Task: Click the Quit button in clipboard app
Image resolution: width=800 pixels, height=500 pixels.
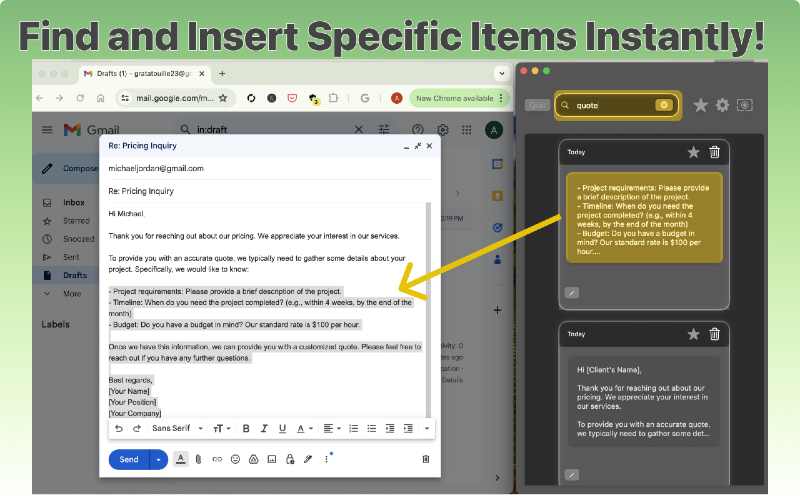Action: point(537,105)
